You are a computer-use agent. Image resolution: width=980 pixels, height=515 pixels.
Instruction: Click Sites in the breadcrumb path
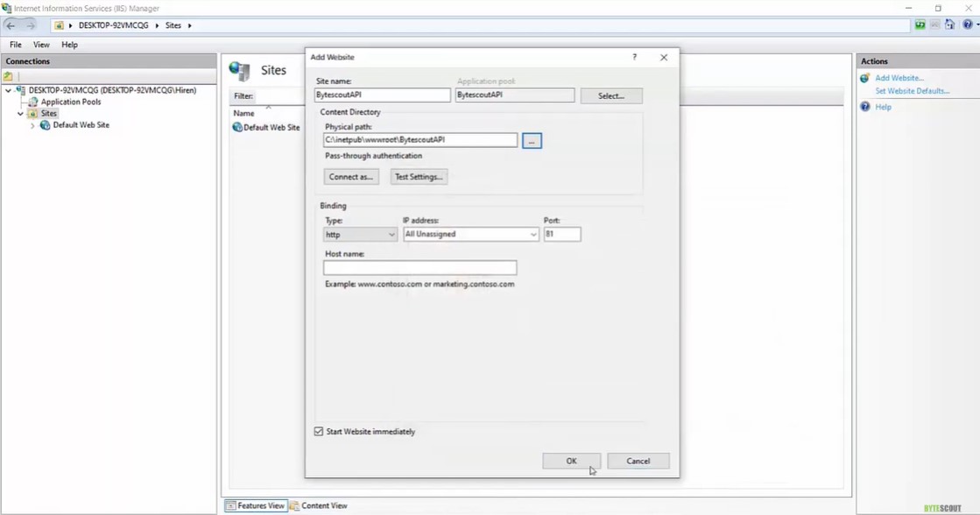[x=173, y=25]
